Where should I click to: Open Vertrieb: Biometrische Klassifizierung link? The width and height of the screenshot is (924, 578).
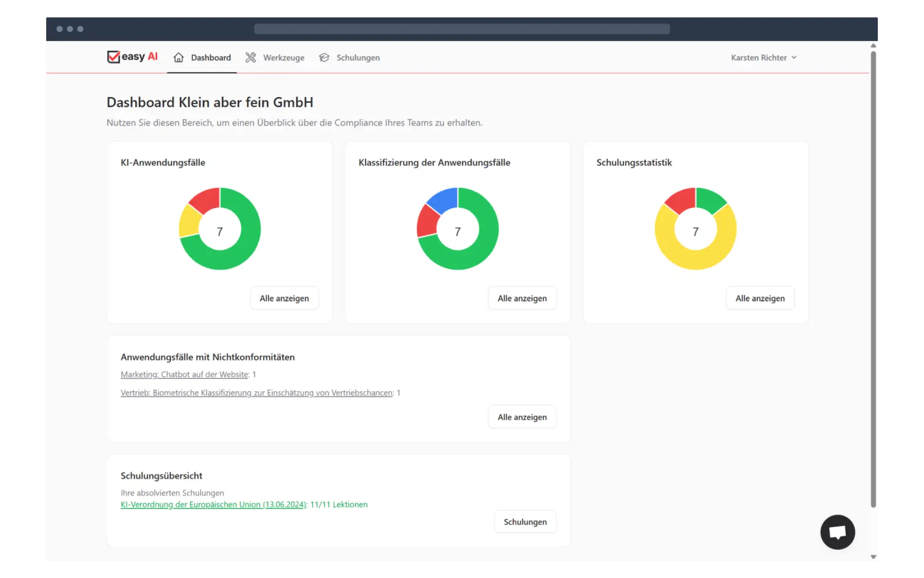pos(257,393)
